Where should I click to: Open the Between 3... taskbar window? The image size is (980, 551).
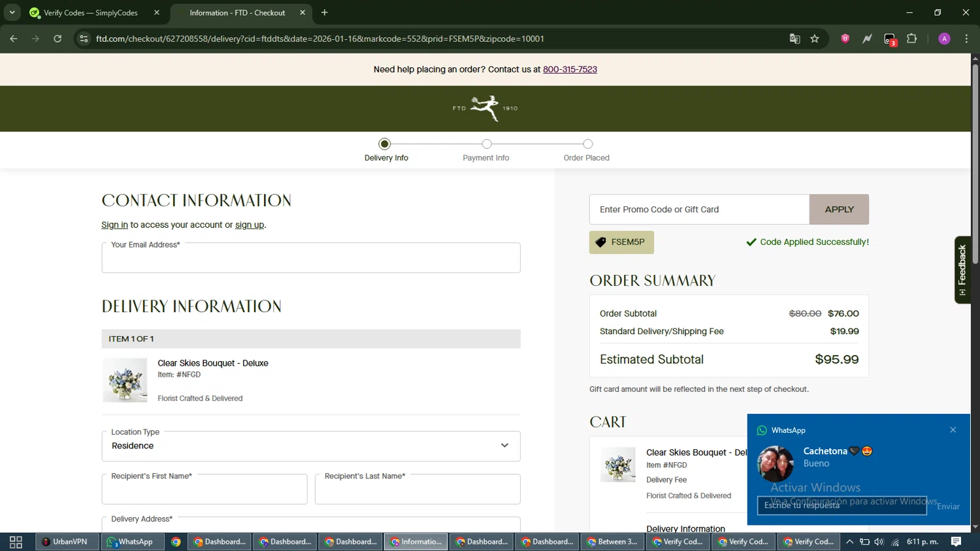pos(612,542)
